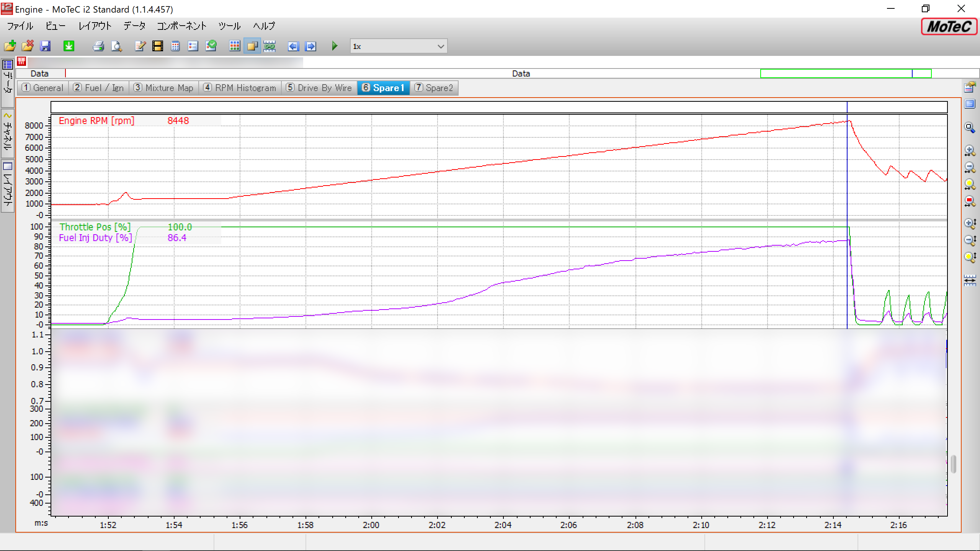Screen dimensions: 980x551
Task: Click the film strip video icon
Action: (x=157, y=46)
